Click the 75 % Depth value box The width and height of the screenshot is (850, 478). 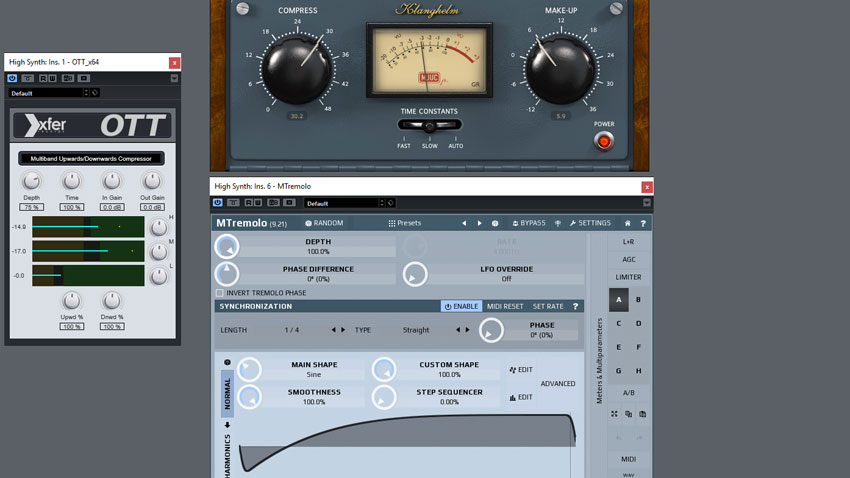tap(31, 207)
